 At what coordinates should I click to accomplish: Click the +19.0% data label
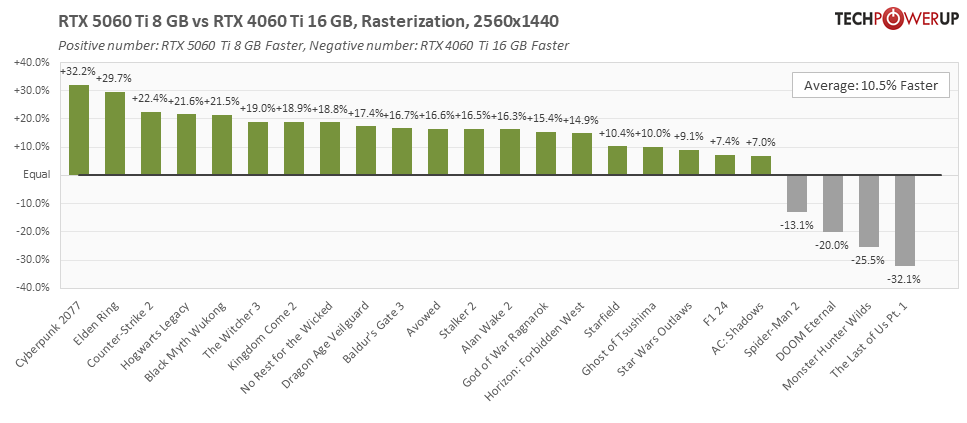pyautogui.click(x=257, y=109)
